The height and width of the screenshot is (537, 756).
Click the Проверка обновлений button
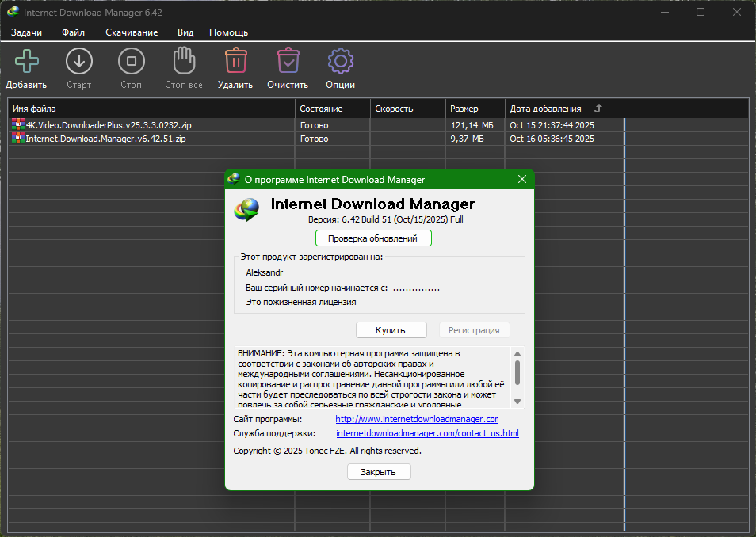tap(373, 238)
